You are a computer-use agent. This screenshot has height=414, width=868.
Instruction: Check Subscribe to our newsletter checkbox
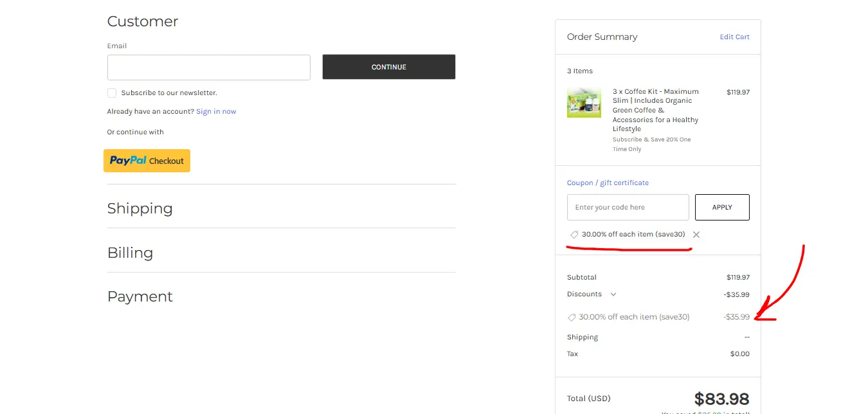[112, 93]
